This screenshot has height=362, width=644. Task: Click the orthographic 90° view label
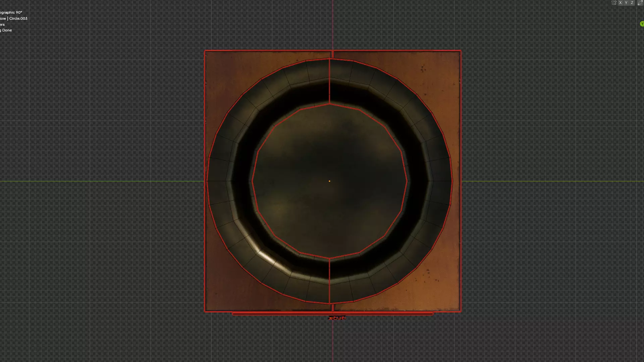coord(11,12)
